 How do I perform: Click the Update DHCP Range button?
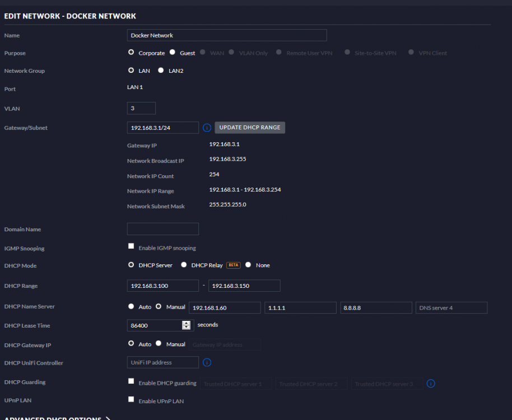(250, 128)
